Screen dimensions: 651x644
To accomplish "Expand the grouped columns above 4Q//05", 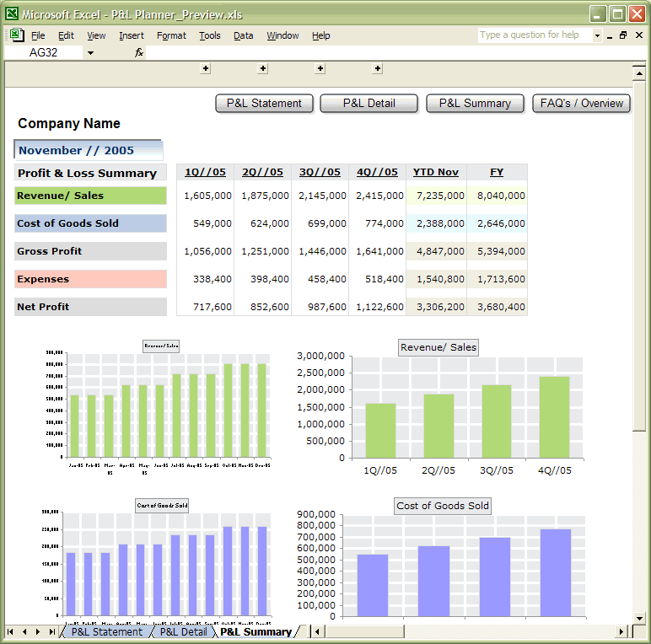I will [378, 68].
